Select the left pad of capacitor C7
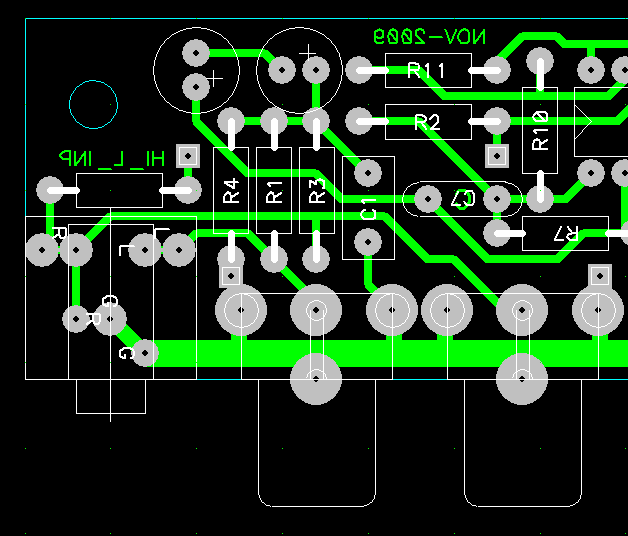 (428, 199)
